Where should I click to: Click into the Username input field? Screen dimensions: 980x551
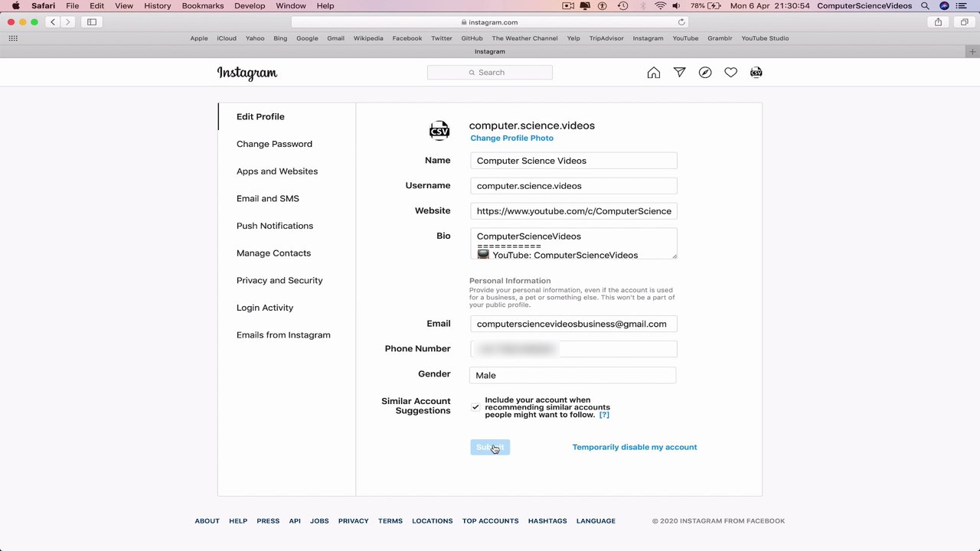coord(573,186)
